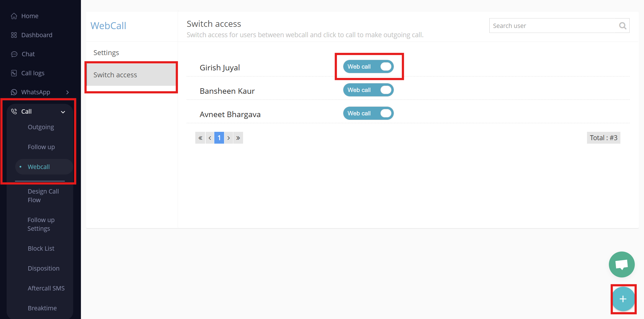Open the green chat support bubble
644x319 pixels.
(622, 264)
